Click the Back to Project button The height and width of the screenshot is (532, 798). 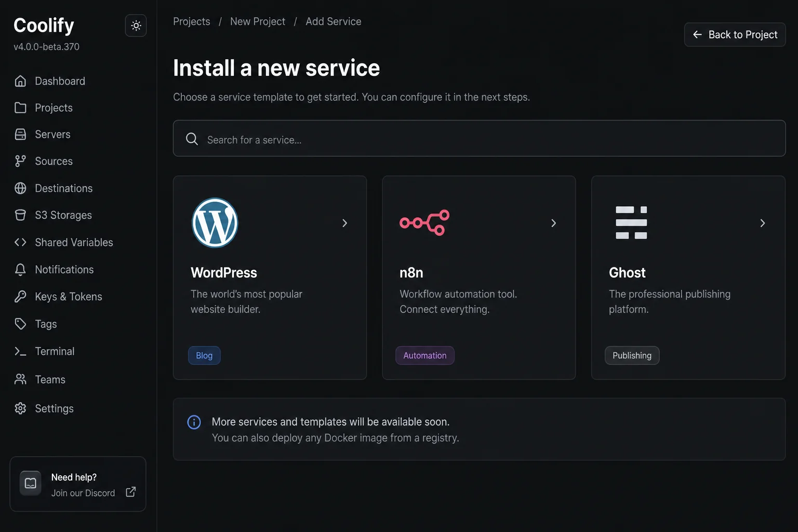tap(735, 34)
